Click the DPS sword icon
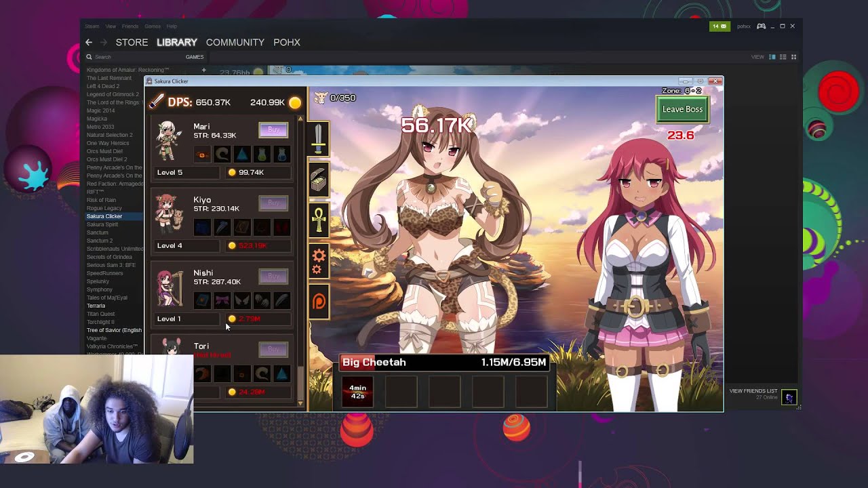 click(157, 102)
